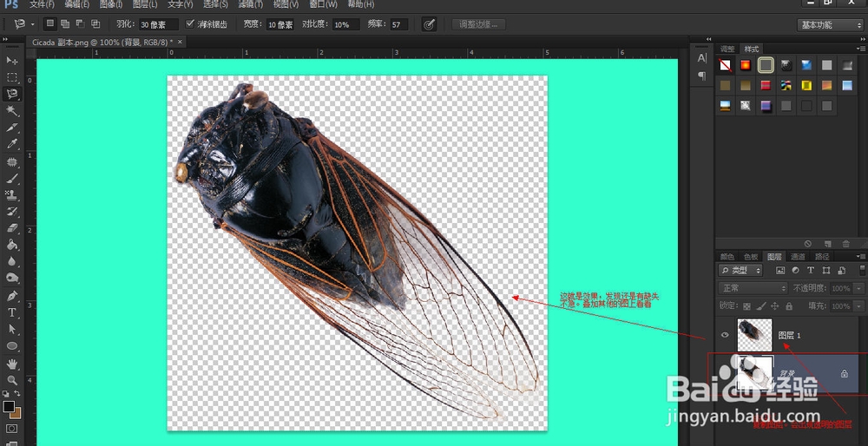Viewport: 868px width, 446px height.
Task: Open the 类型 layer filter dropdown
Action: pyautogui.click(x=740, y=270)
